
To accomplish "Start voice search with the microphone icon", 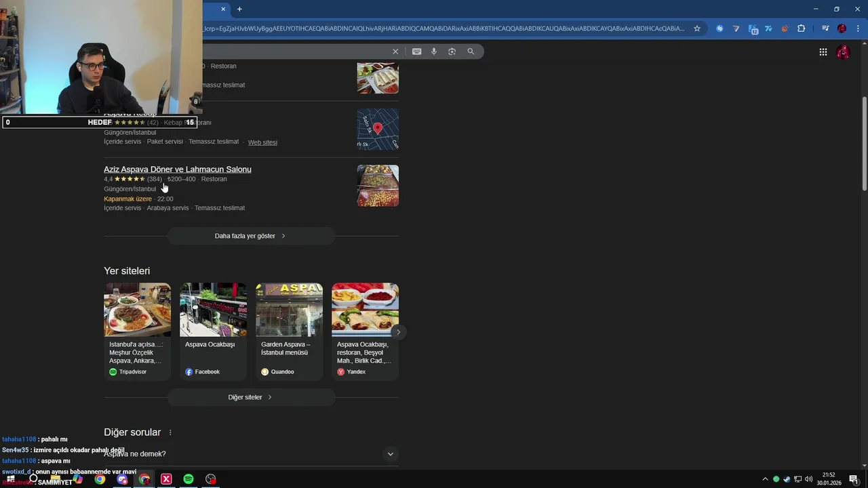I will click(x=434, y=52).
